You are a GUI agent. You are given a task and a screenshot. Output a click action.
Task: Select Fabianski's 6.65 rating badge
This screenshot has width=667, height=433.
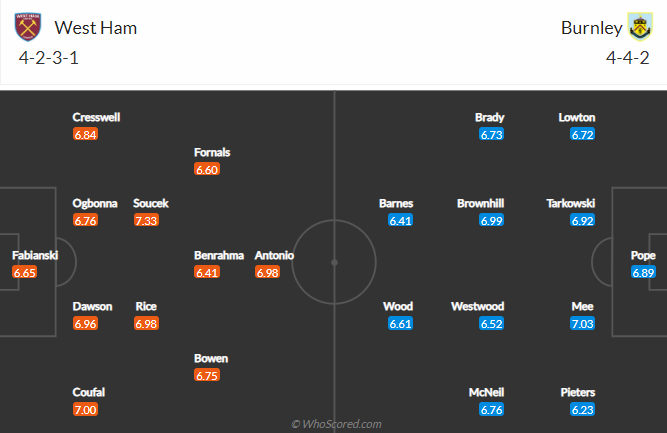point(25,272)
